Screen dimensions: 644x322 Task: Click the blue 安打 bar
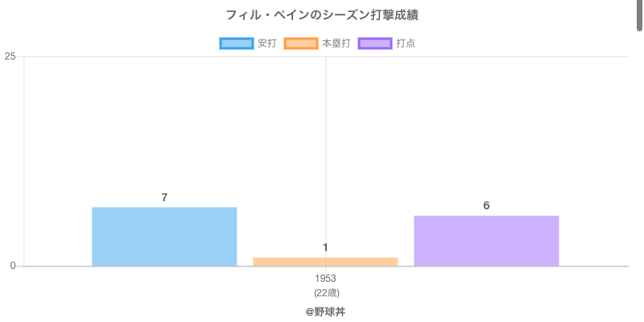coord(164,237)
